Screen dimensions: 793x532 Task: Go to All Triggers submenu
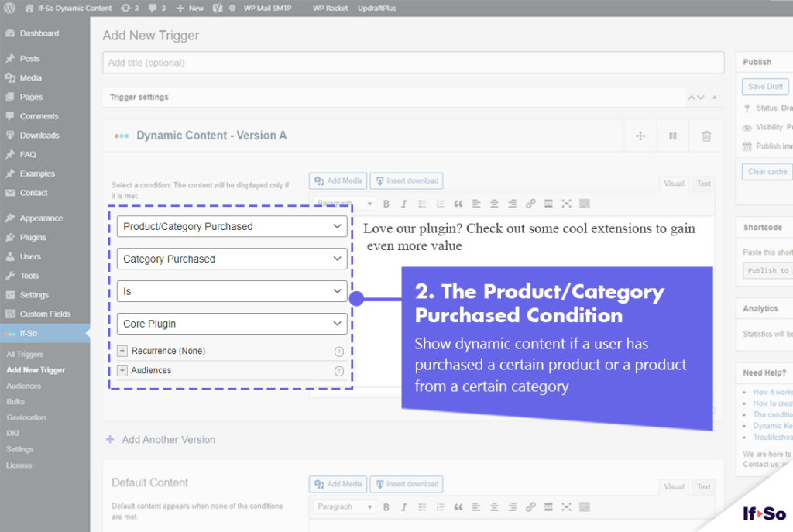[x=25, y=355]
